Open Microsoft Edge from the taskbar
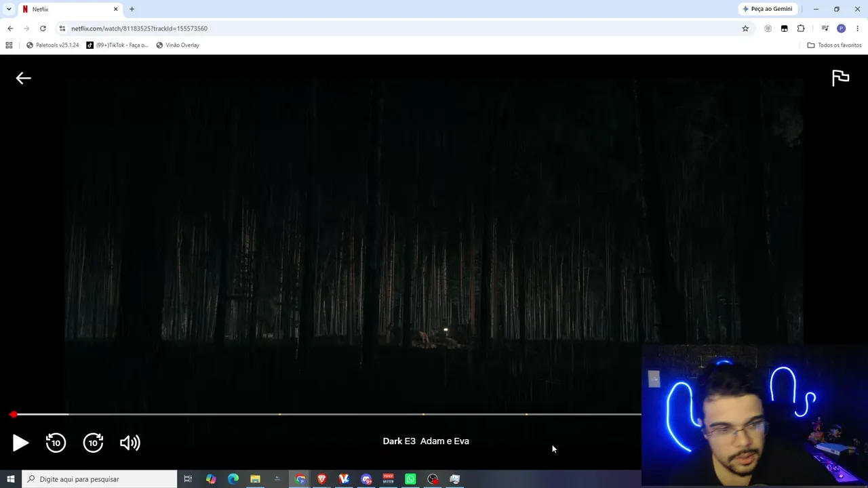 233,479
